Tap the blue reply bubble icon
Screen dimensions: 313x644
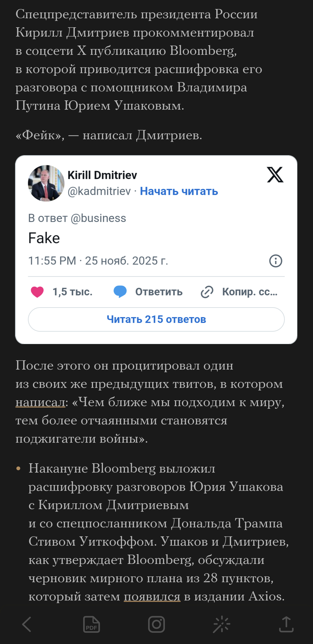[x=120, y=292]
